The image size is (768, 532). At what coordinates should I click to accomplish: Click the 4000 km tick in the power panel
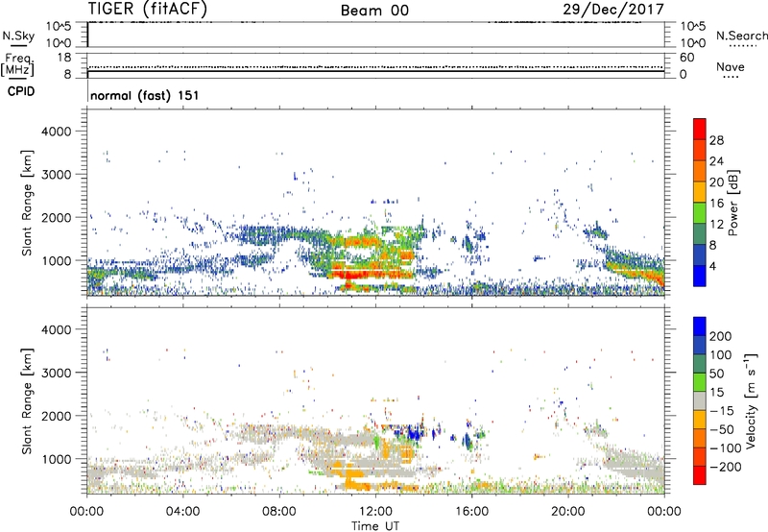coord(56,132)
